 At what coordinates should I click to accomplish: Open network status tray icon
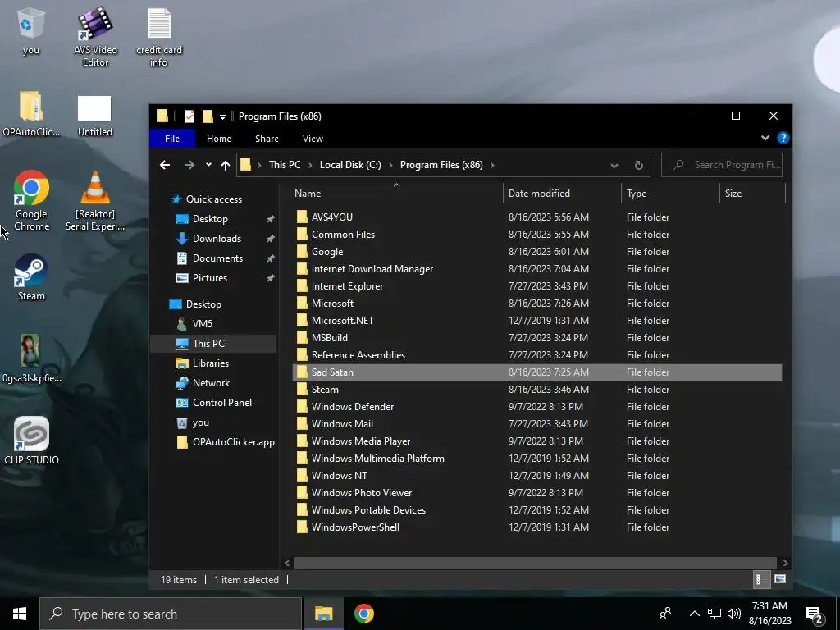[x=714, y=614]
